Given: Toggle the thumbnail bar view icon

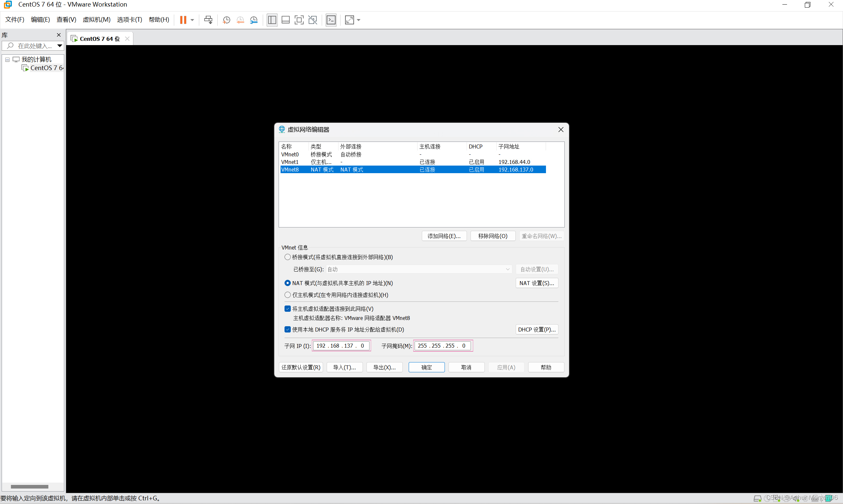Looking at the screenshot, I should click(286, 20).
